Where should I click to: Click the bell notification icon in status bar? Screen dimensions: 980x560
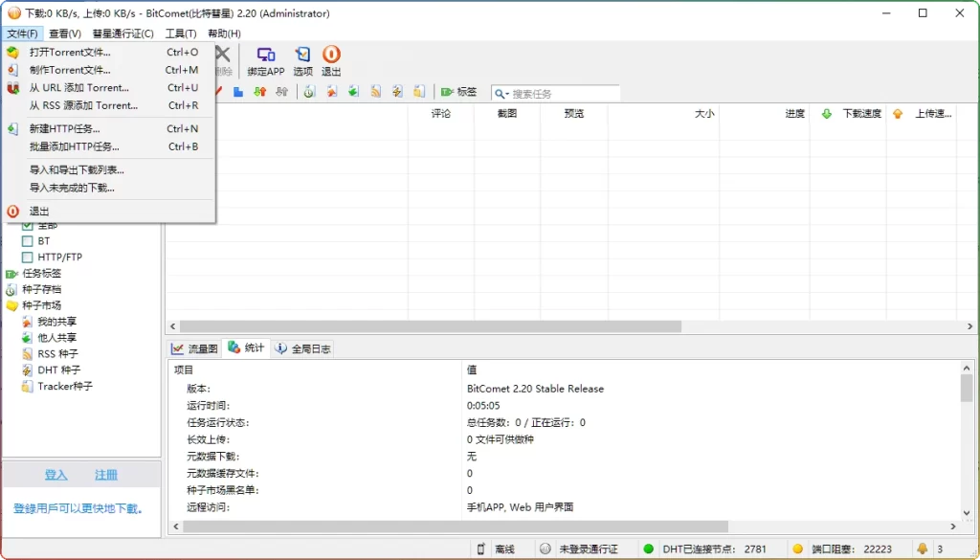point(921,549)
